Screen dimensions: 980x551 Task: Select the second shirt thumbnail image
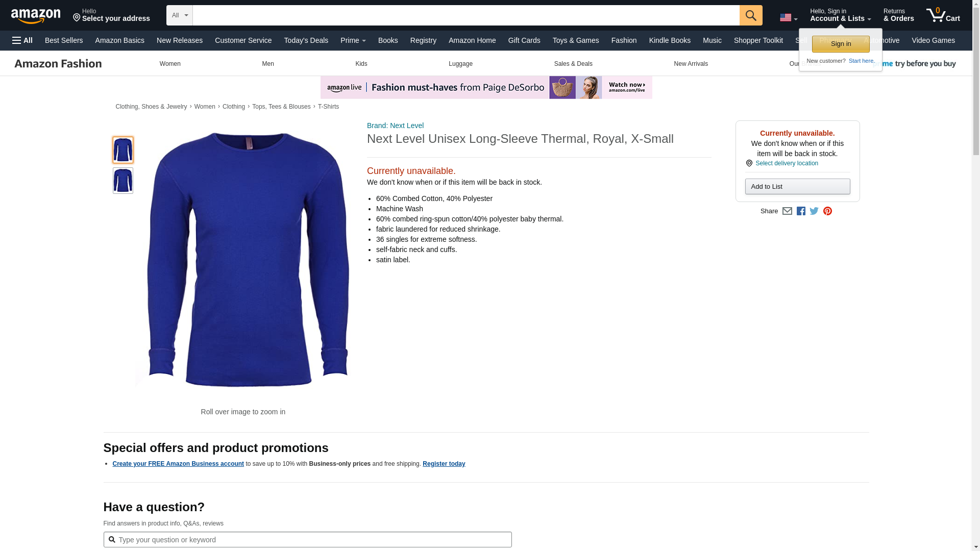point(123,181)
